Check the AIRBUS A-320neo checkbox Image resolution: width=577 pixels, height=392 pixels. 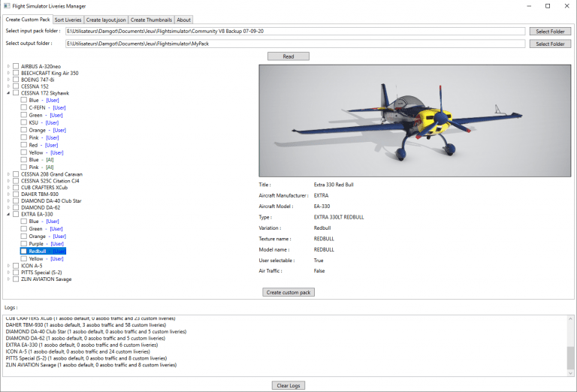(x=16, y=66)
